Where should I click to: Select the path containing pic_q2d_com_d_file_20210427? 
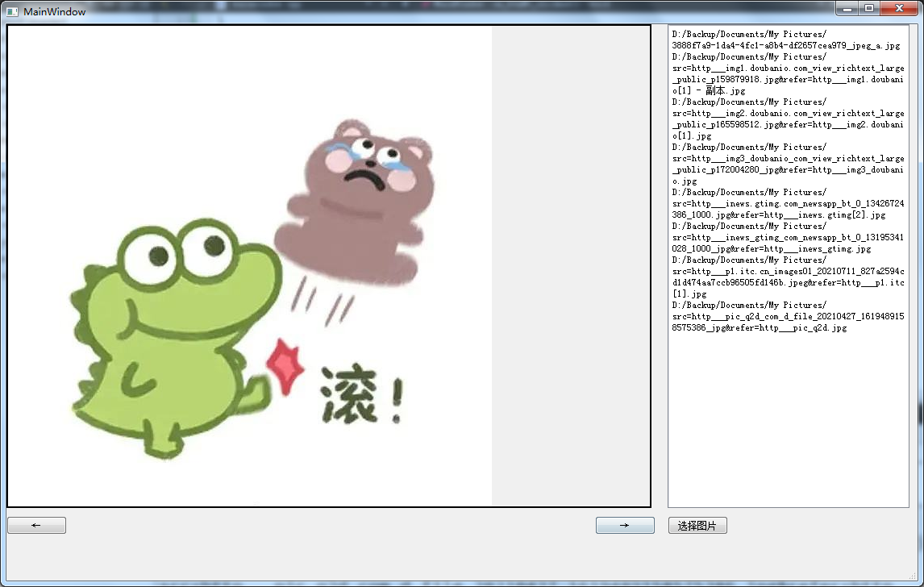(x=788, y=317)
